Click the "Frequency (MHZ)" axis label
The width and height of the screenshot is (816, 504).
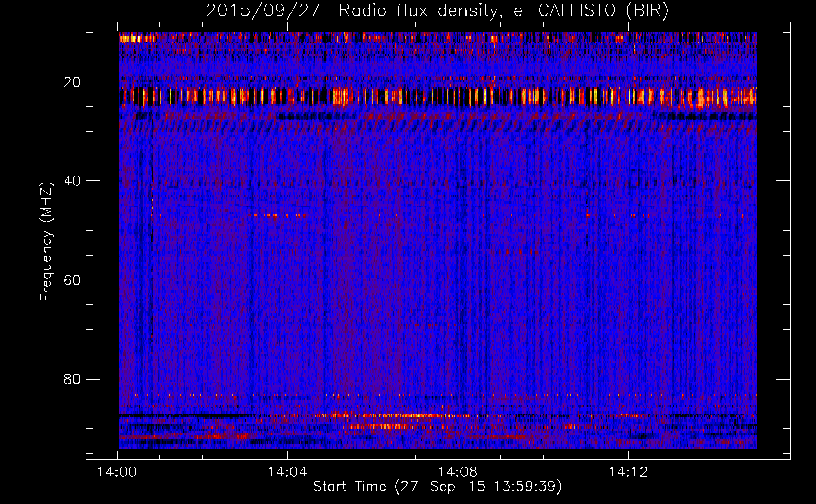coord(46,241)
